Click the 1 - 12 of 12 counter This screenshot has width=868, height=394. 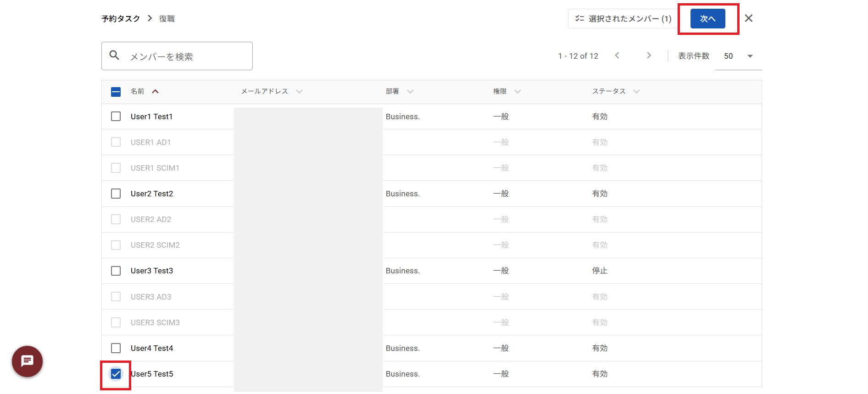pyautogui.click(x=578, y=56)
